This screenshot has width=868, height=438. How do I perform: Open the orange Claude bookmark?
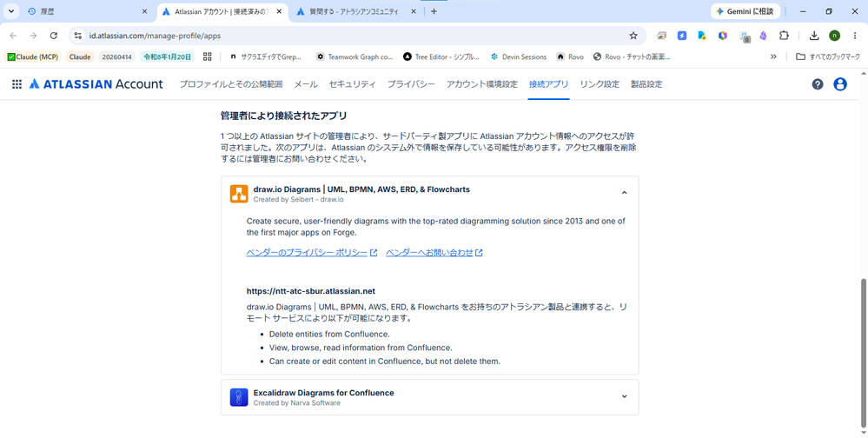pos(80,56)
